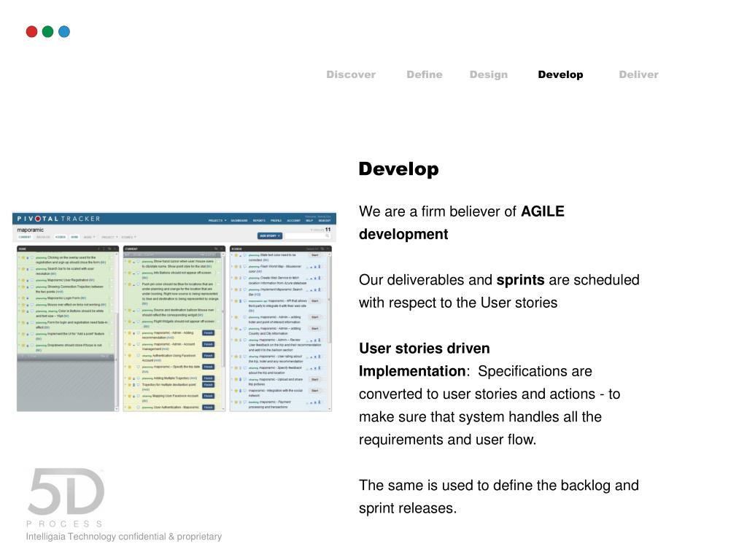Screen dimensions: 747x560
Task: Expand the Push pin color story
Action: pyautogui.click(x=125, y=284)
